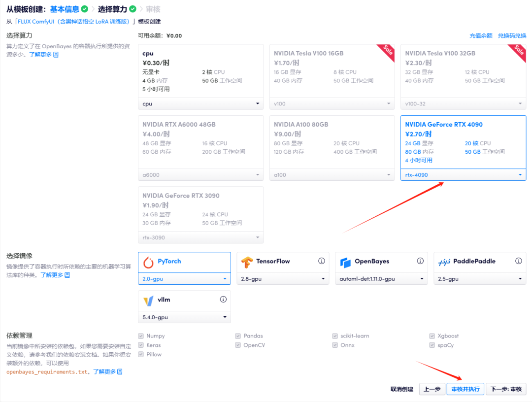532x402 pixels.
Task: Toggle the Onnx dependency checkbox
Action: [x=335, y=345]
